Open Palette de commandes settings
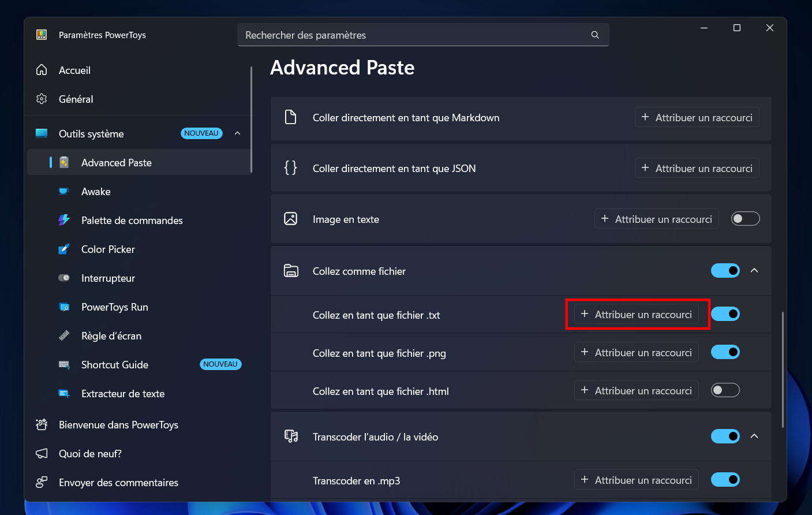Image resolution: width=812 pixels, height=515 pixels. [x=140, y=220]
